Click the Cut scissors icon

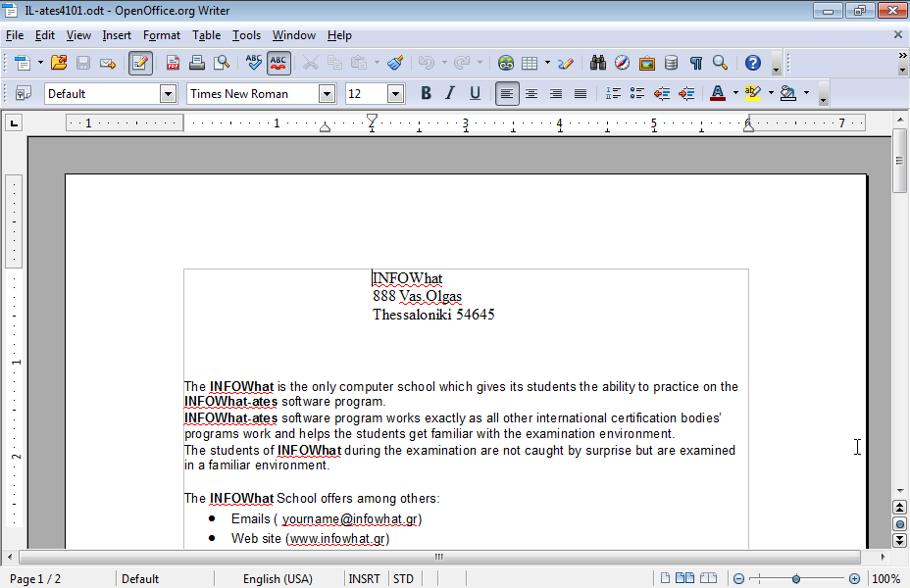(x=311, y=63)
